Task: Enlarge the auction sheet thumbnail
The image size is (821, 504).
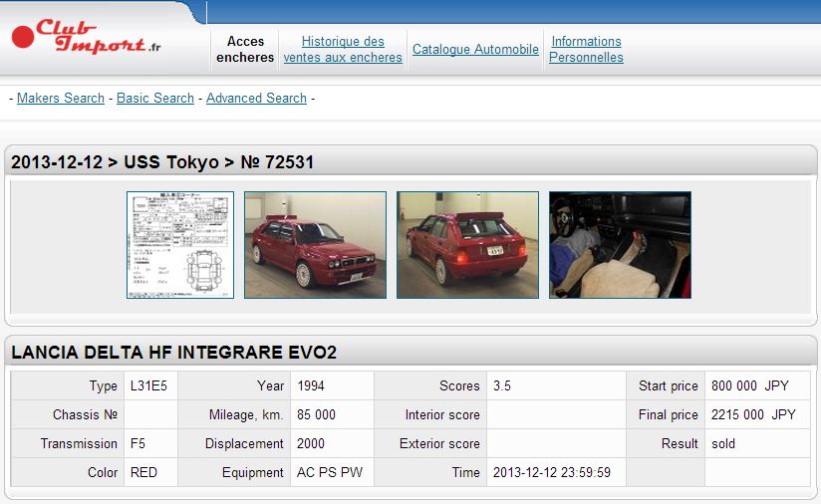Action: pyautogui.click(x=180, y=245)
